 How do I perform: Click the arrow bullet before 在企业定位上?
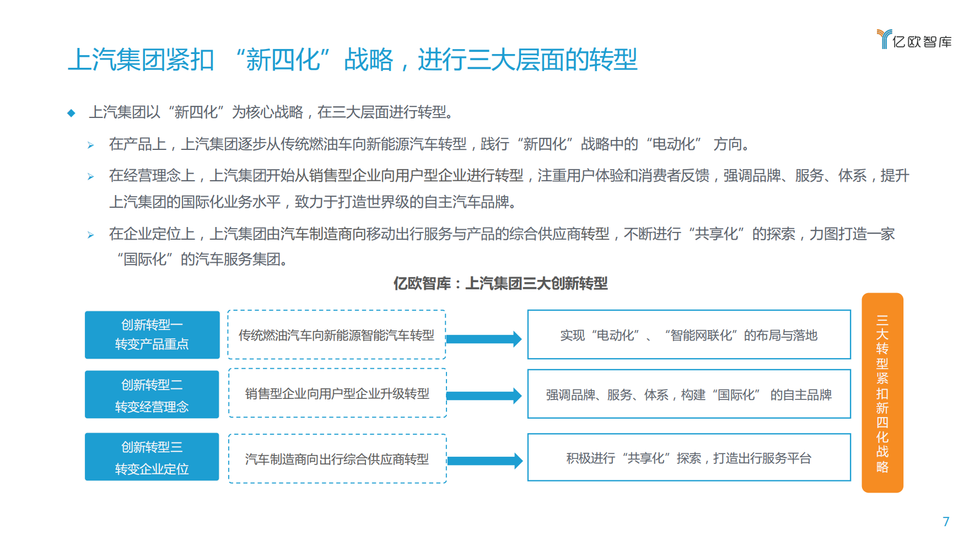(x=90, y=235)
